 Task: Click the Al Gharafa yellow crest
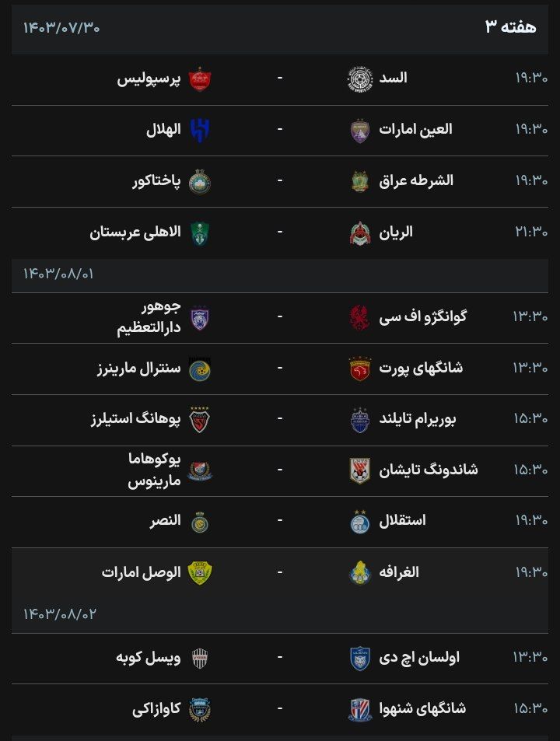pyautogui.click(x=359, y=572)
